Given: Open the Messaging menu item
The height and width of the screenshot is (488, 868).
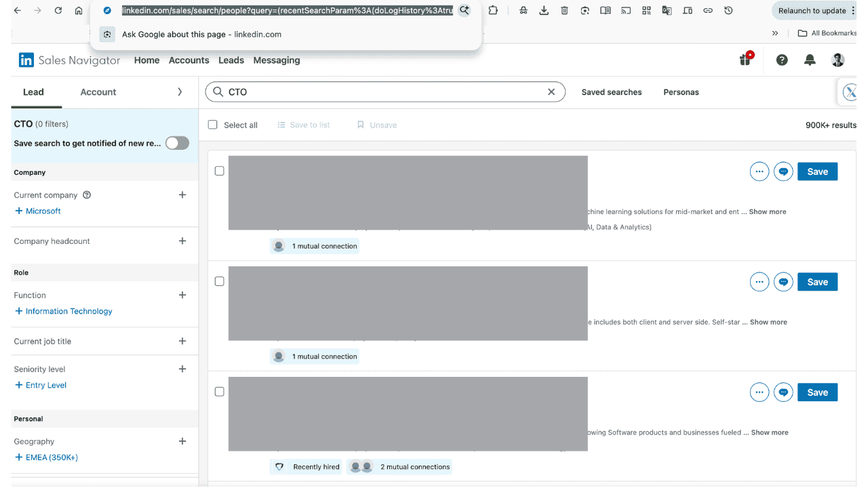Looking at the screenshot, I should (x=276, y=60).
